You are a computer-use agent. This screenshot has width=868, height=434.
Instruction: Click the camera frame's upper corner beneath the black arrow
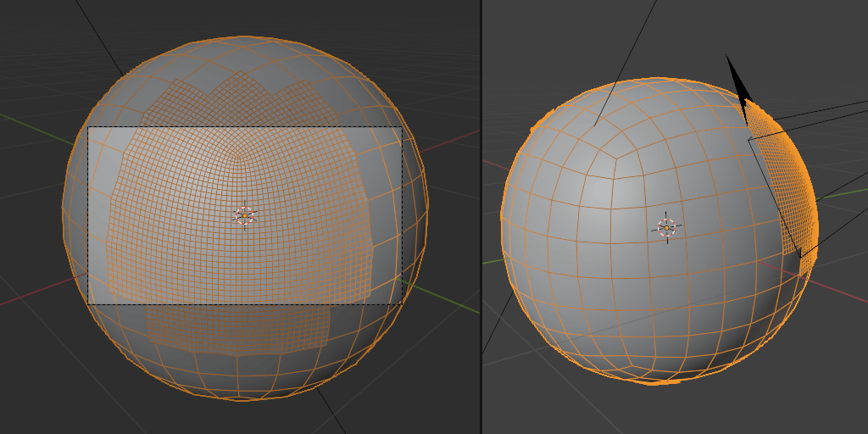click(748, 140)
